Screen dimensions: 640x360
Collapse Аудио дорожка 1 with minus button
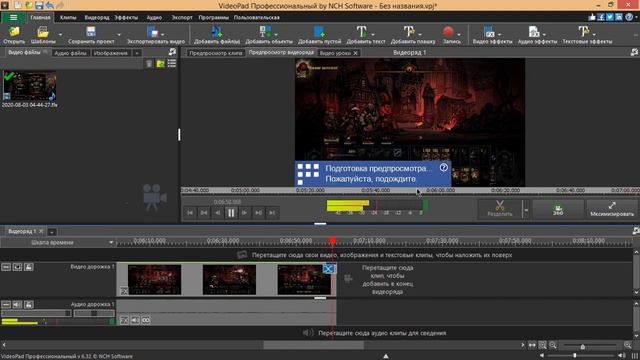click(x=6, y=304)
